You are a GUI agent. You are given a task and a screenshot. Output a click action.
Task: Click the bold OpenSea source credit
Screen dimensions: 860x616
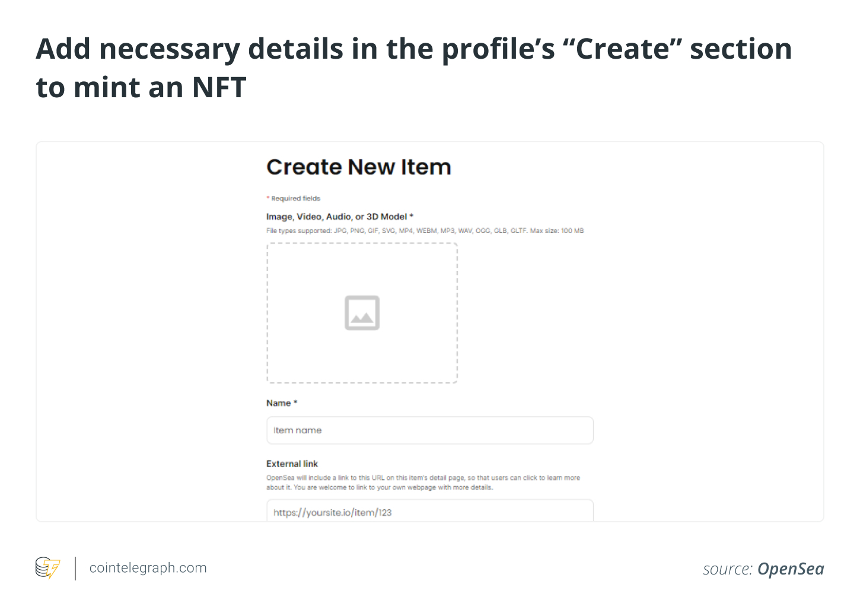[x=791, y=569]
